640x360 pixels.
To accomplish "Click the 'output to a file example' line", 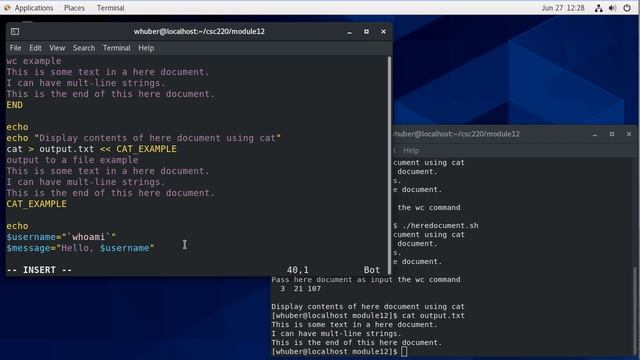I will (x=72, y=160).
